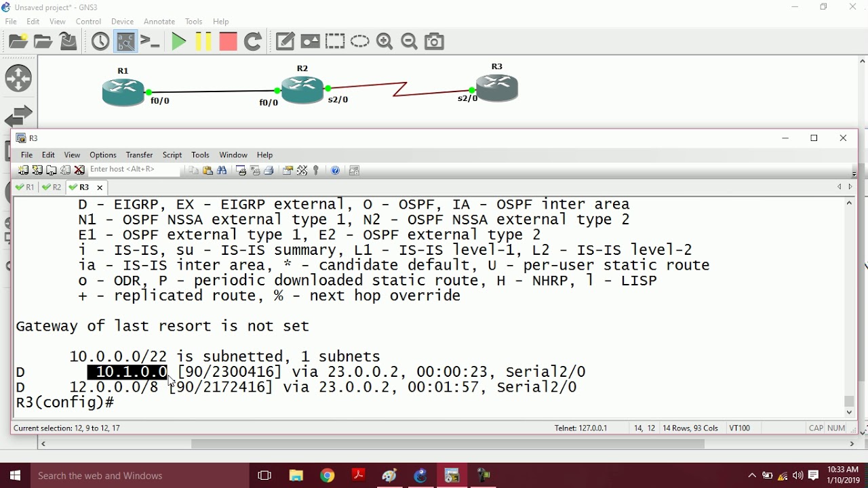Click toolbar overflow dropdown arrow in SecureCRT

(x=854, y=174)
